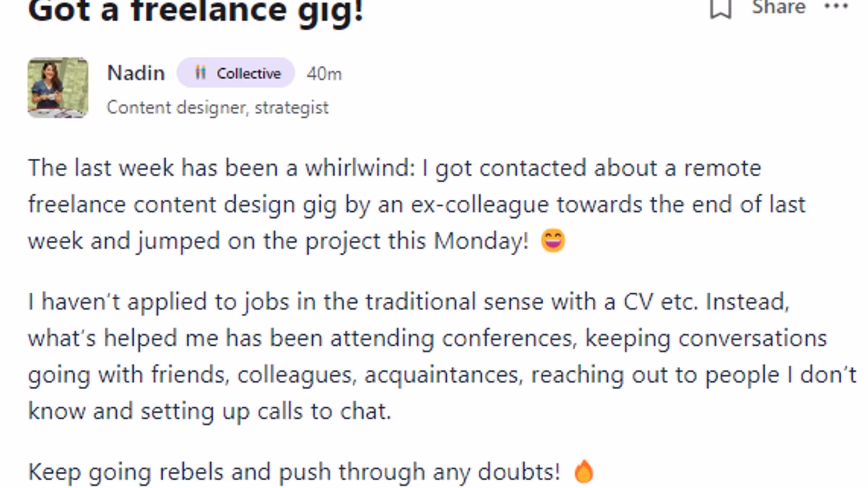Click the word "remote" in first paragraph
Viewport: 868px width, 488px height.
(723, 168)
